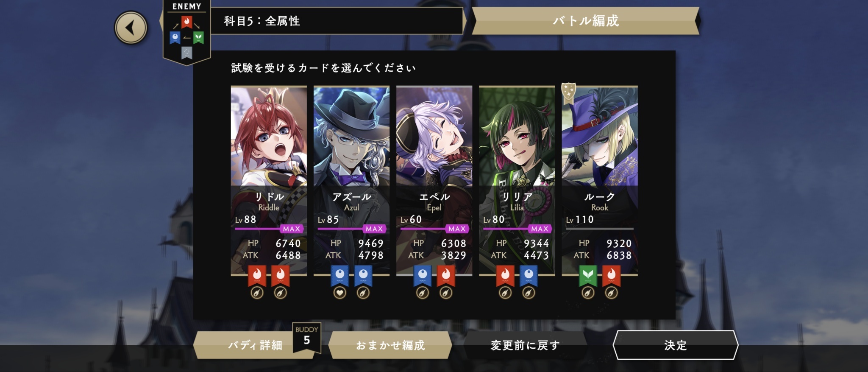This screenshot has height=372, width=868.
Task: Tap Azul's MAX level progress bar
Action: coord(352,229)
